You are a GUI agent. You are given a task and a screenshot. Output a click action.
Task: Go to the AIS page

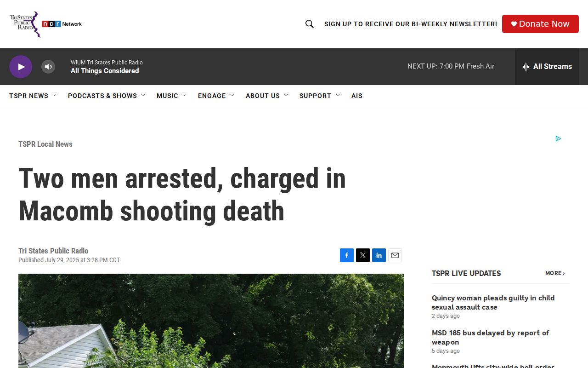tap(357, 96)
